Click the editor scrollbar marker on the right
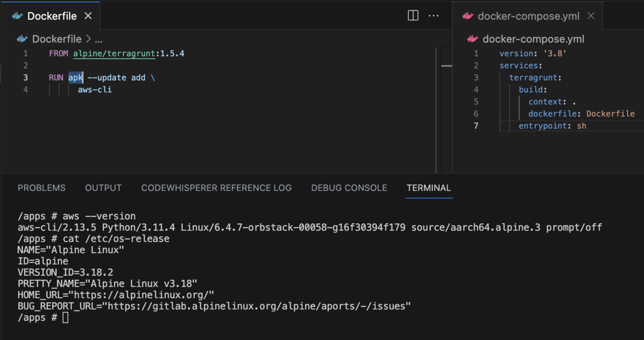This screenshot has height=340, width=644. (447, 65)
